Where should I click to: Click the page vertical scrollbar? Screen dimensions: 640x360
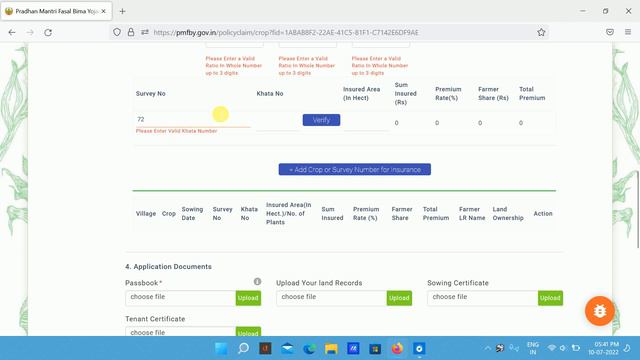pos(638,209)
